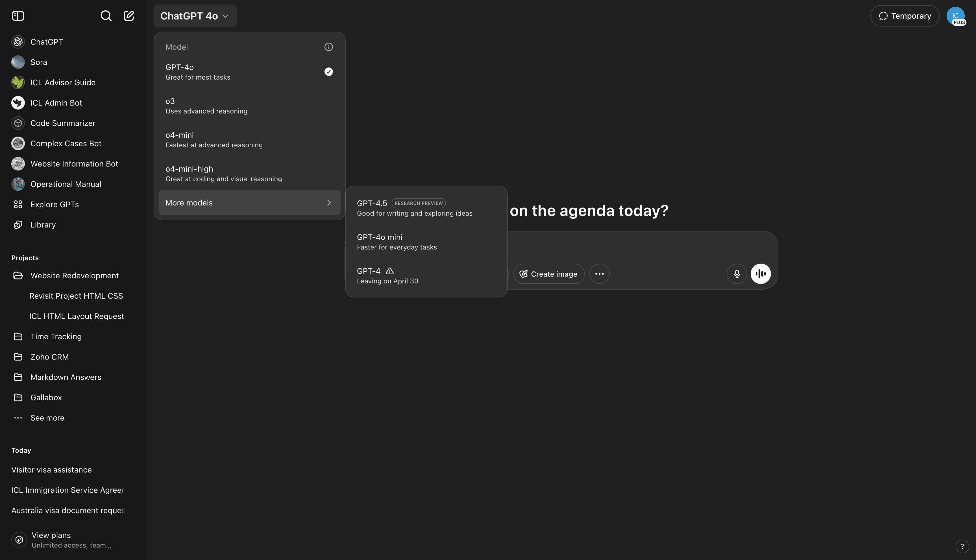976x560 pixels.
Task: Click the Markdown Answers folder icon
Action: click(18, 377)
